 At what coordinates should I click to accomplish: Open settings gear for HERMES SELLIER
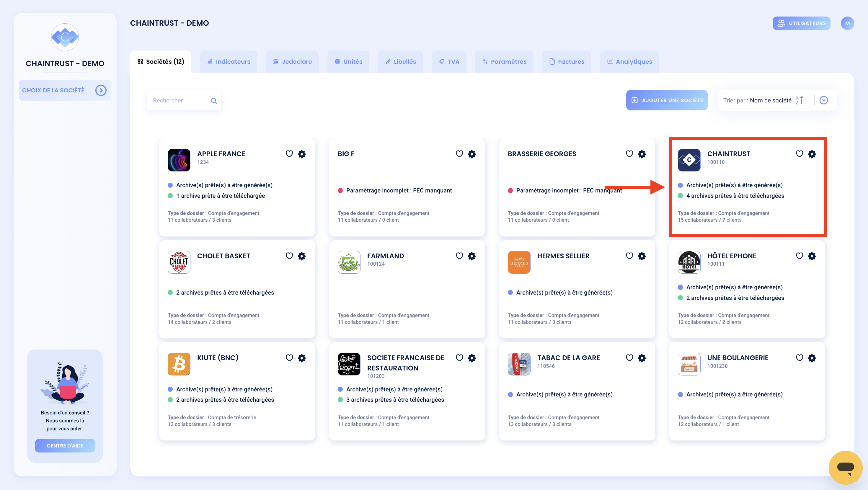[x=642, y=256]
